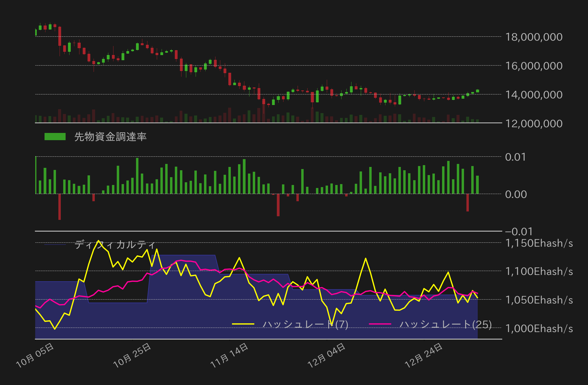Image resolution: width=588 pixels, height=385 pixels.
Task: Click the 12月 24日 date label
Action: [423, 356]
